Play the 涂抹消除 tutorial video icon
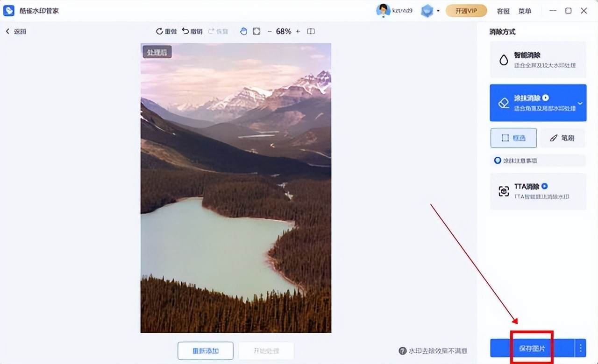Viewport: 598px width, 364px height. click(545, 98)
